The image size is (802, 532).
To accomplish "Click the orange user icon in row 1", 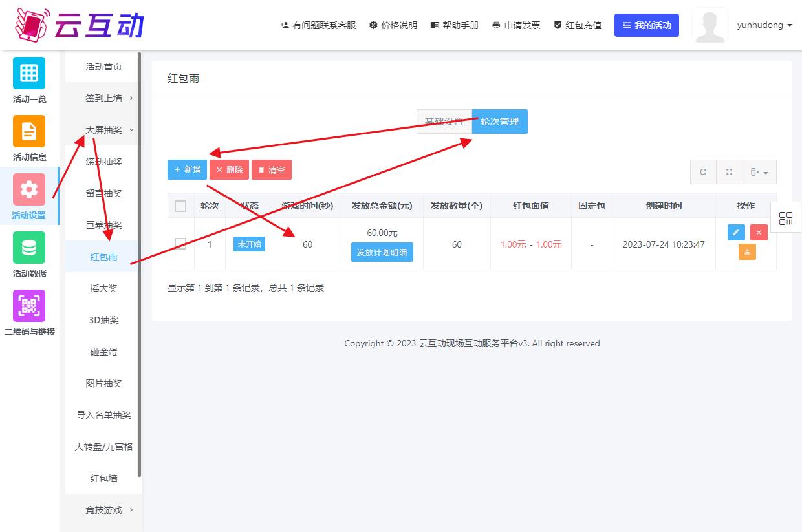I will click(x=747, y=252).
